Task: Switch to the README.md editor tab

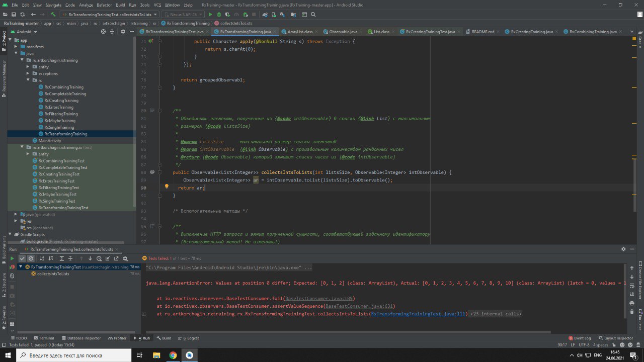Action: point(482,31)
